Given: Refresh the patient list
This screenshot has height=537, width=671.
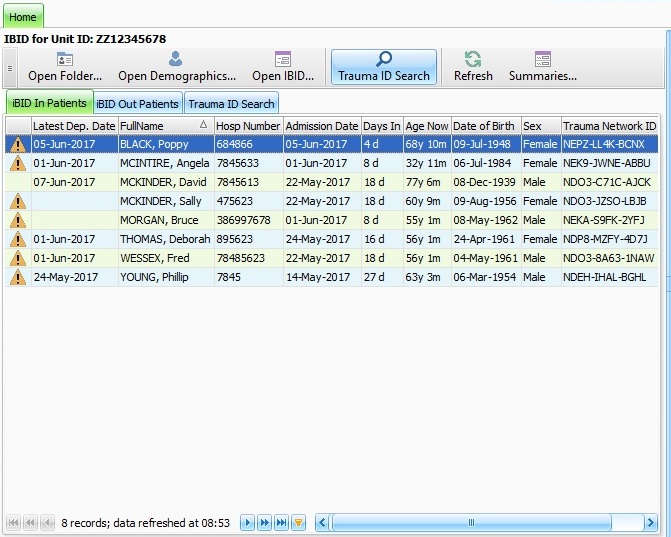Looking at the screenshot, I should [473, 67].
